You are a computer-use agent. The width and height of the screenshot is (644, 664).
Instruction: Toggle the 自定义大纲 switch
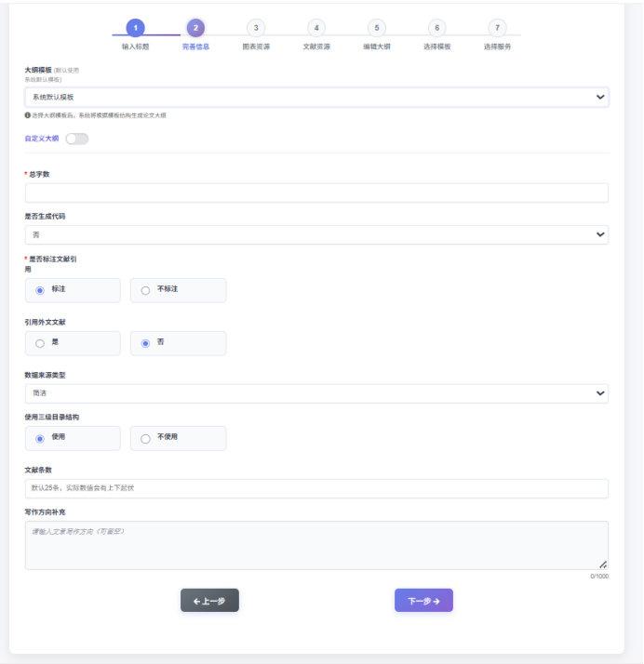(x=76, y=139)
